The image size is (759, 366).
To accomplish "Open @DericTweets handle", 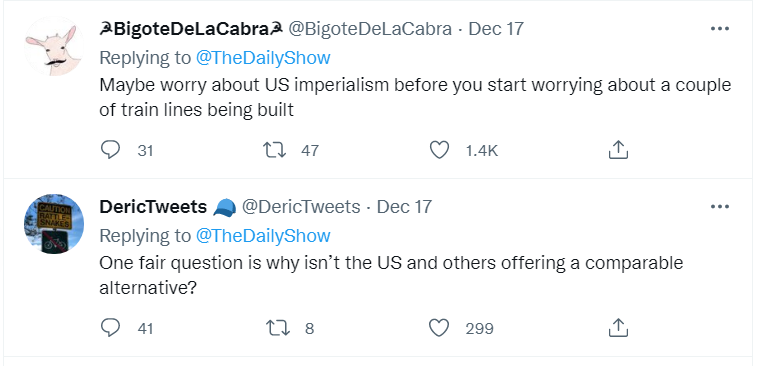I will coord(301,207).
